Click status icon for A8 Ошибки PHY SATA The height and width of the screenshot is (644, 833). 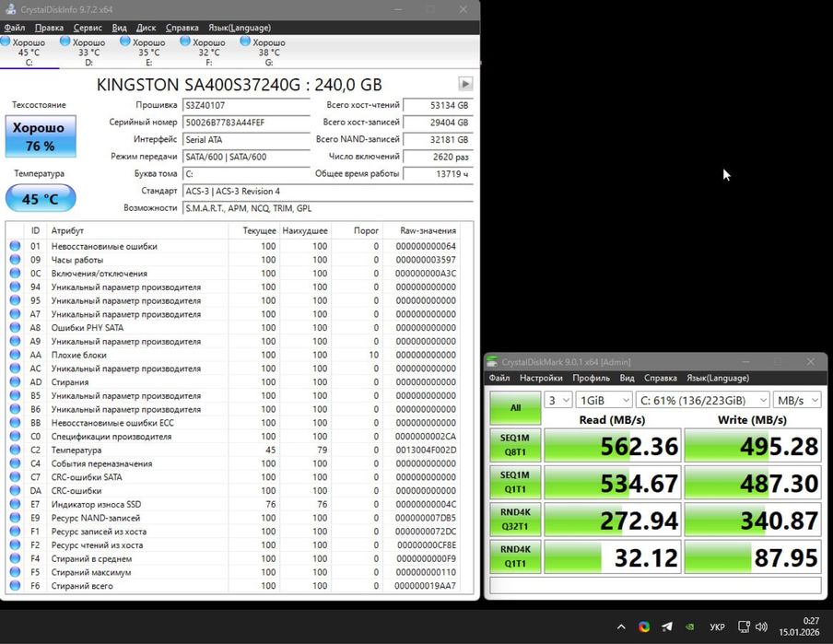pos(15,328)
